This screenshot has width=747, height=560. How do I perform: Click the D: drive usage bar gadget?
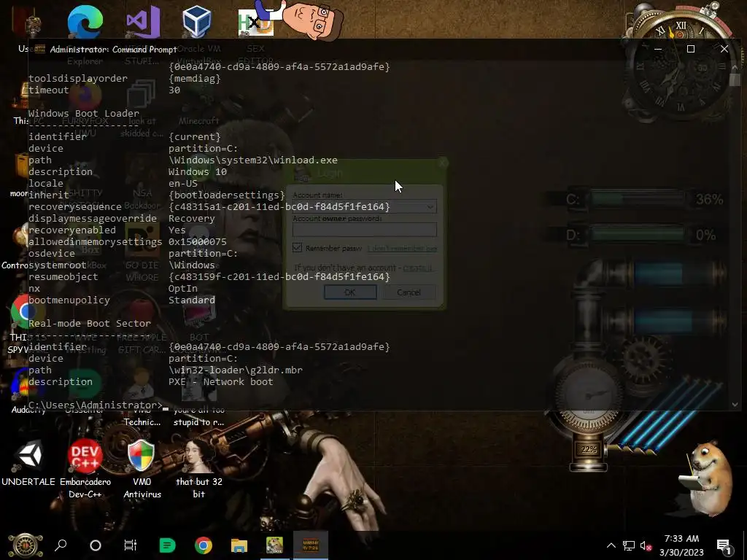tap(638, 235)
